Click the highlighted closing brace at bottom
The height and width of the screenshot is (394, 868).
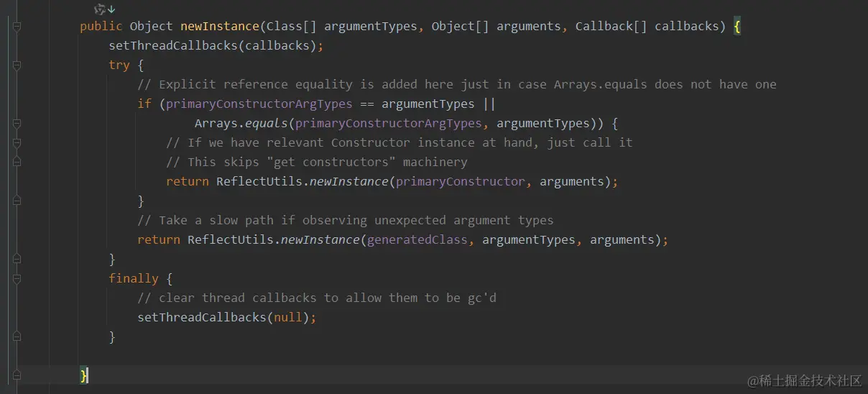84,375
